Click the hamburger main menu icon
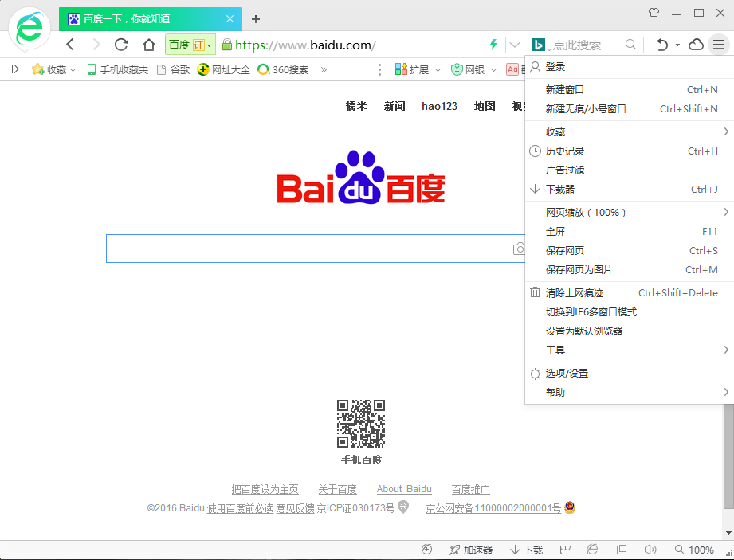Screen dimensions: 734x560 pos(719,45)
